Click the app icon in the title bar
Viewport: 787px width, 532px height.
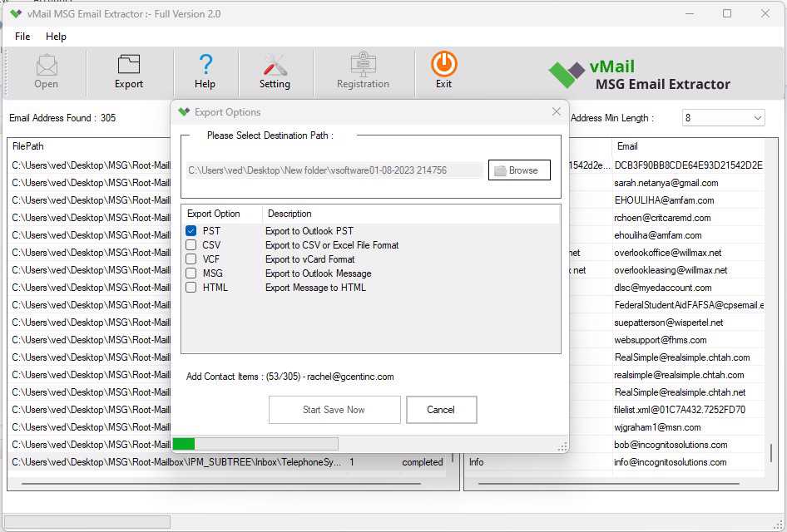coord(16,13)
